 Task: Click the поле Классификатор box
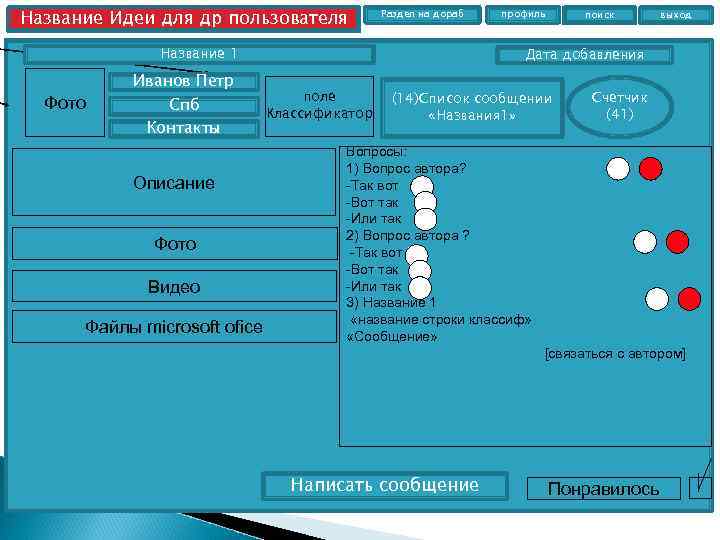tap(320, 106)
